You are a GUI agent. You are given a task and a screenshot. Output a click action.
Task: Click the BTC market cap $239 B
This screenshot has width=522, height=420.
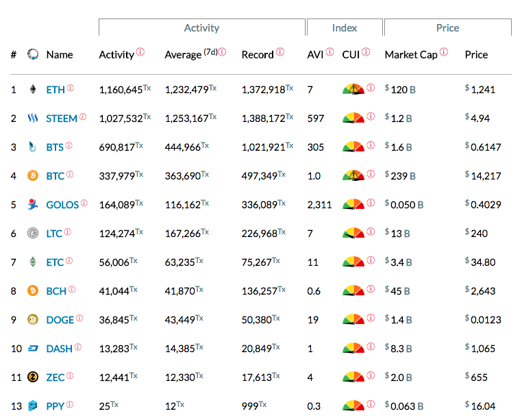click(x=400, y=175)
